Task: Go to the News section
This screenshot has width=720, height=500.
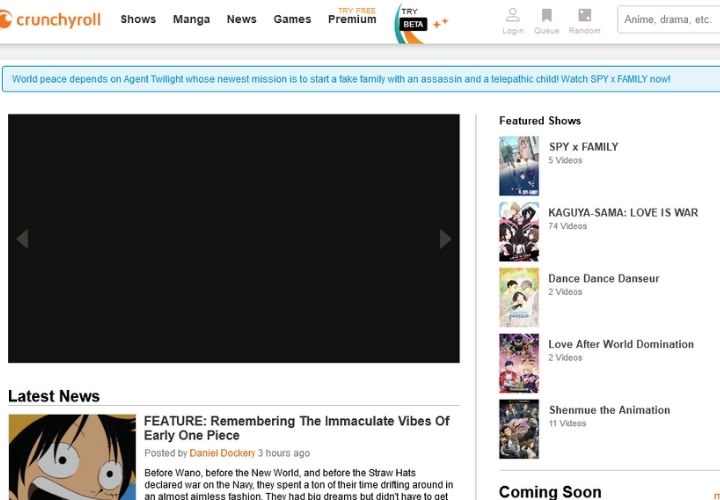Action: tap(241, 19)
